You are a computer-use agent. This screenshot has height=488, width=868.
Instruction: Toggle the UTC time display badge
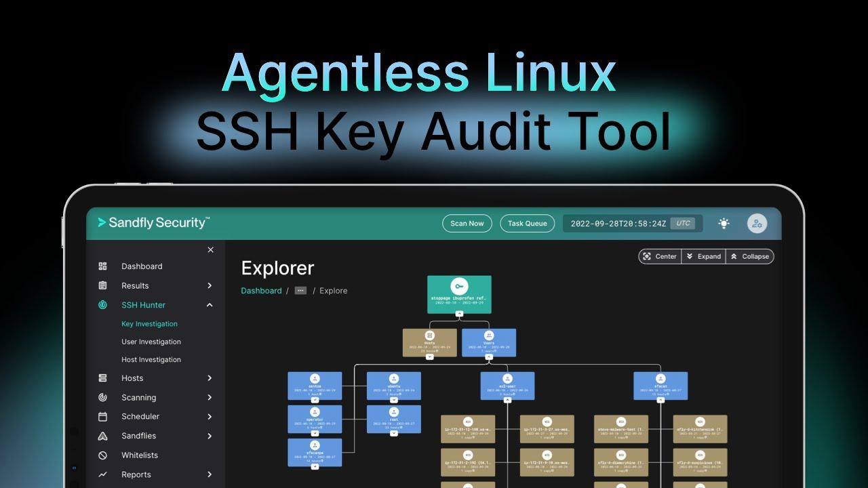tap(683, 223)
